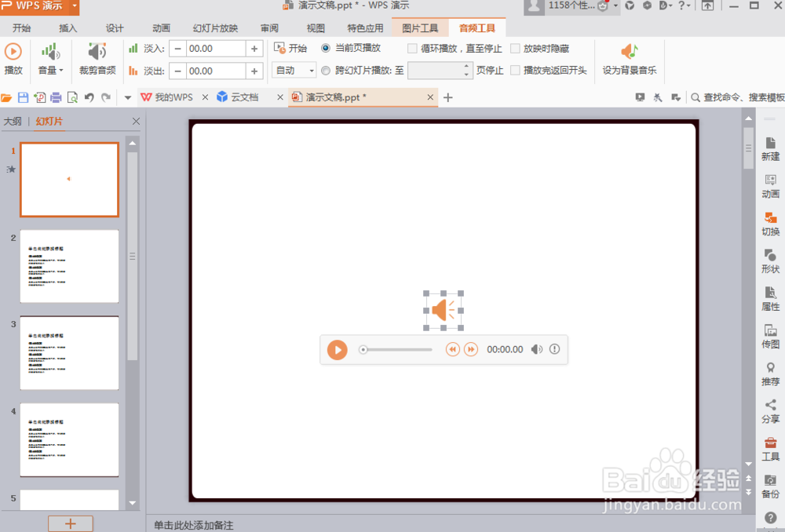Screen dimensions: 785x532
Task: Close the slide thumbnail pane
Action: pyautogui.click(x=136, y=121)
